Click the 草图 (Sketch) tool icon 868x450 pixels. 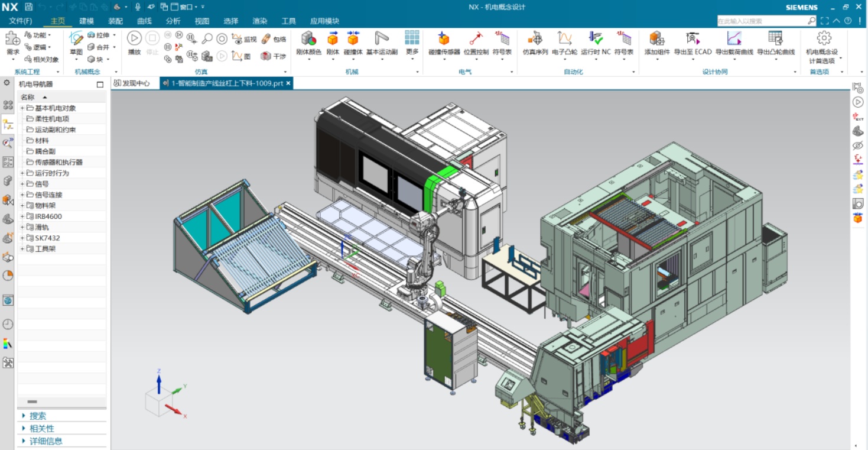tap(76, 39)
